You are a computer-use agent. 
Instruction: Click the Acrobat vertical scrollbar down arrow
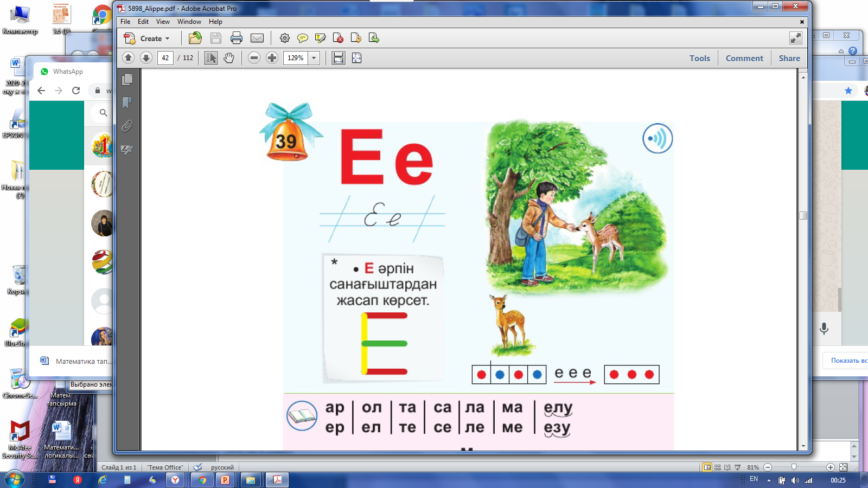coord(803,446)
